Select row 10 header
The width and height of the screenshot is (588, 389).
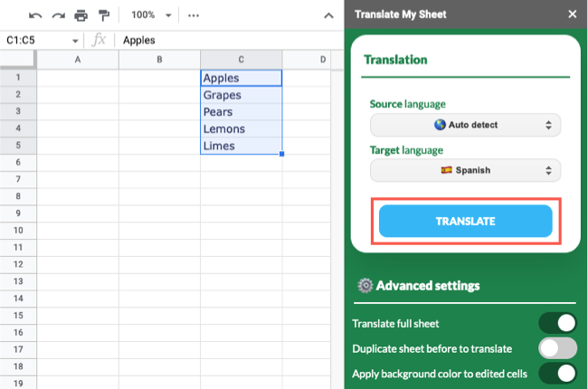18,231
